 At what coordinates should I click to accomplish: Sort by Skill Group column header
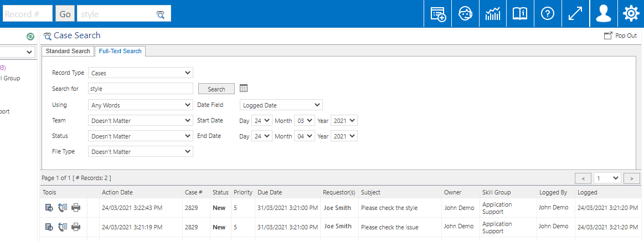(497, 192)
